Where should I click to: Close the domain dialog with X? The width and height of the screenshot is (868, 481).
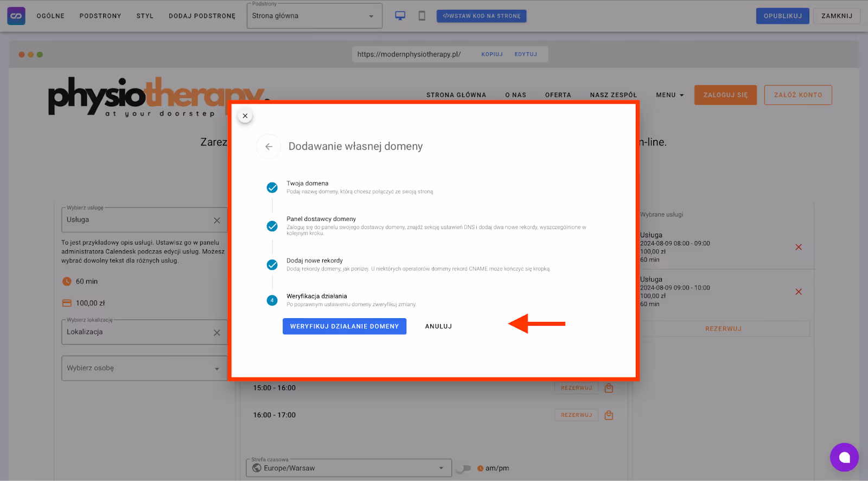pyautogui.click(x=245, y=116)
